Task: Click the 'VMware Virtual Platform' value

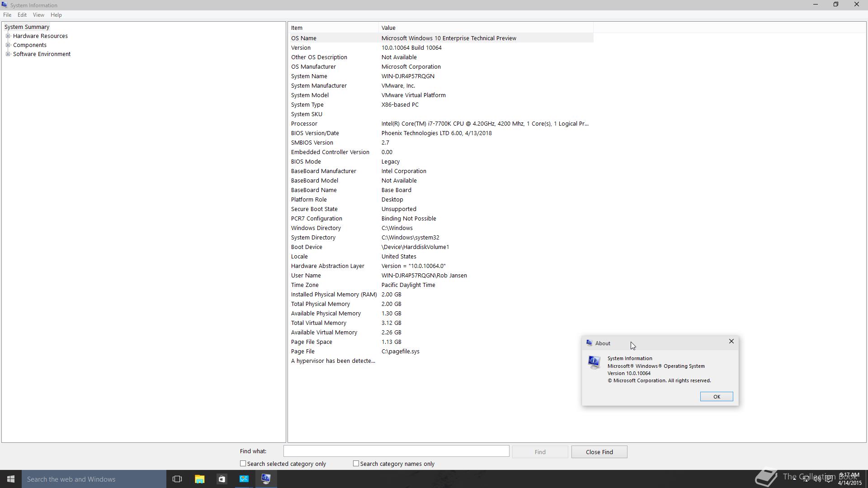Action: pos(413,95)
